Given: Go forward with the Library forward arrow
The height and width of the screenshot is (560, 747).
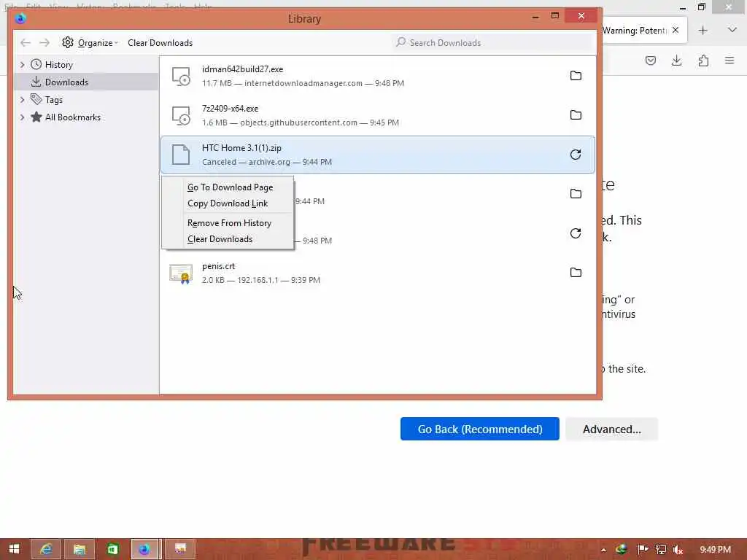Looking at the screenshot, I should pos(44,43).
